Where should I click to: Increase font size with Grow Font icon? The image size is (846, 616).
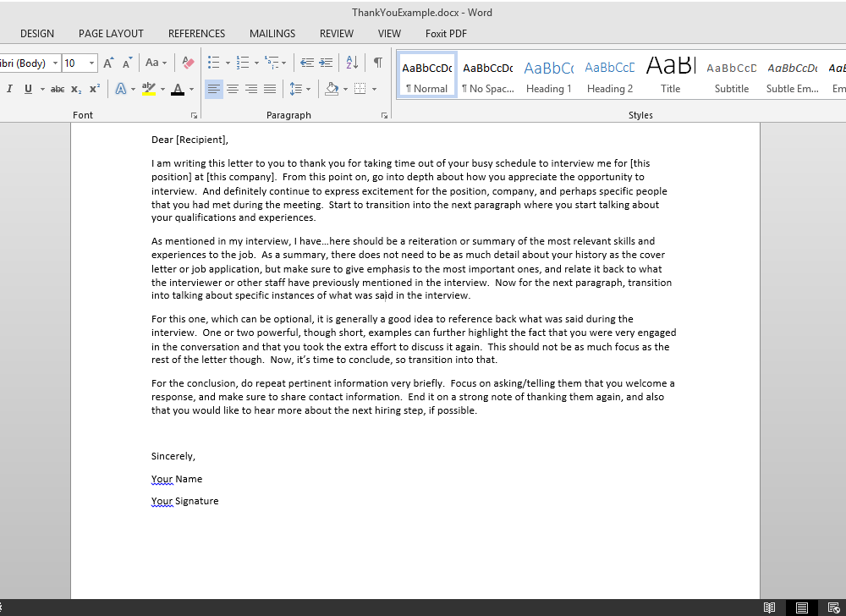point(108,63)
